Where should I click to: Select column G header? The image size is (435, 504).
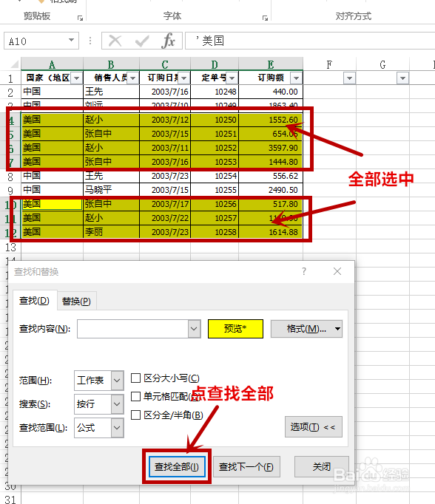382,64
